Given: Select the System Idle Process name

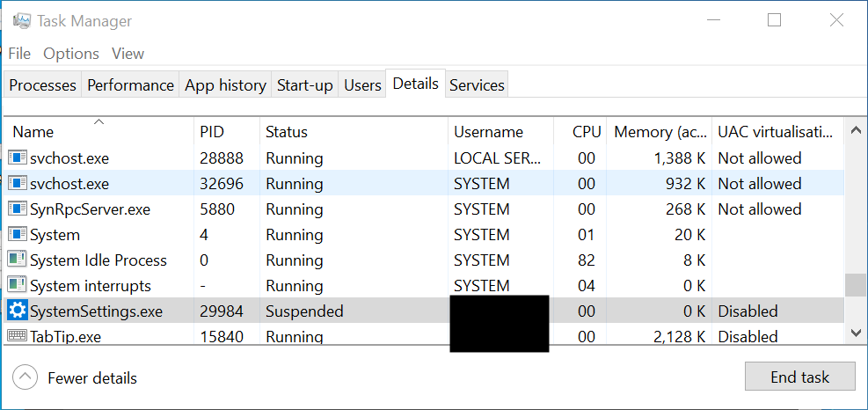Looking at the screenshot, I should [x=98, y=260].
